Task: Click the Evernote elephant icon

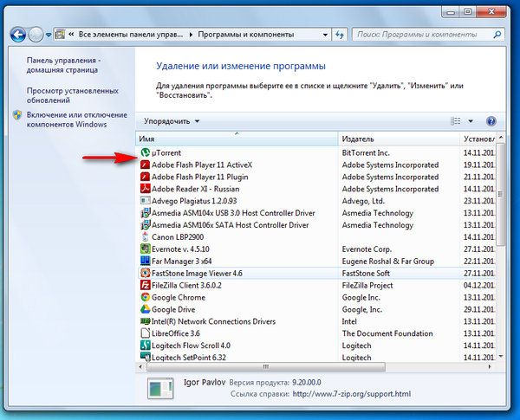Action: 145,249
